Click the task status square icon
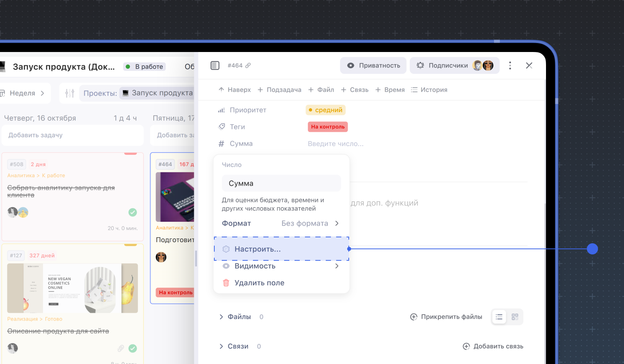The image size is (624, 364). click(x=215, y=65)
